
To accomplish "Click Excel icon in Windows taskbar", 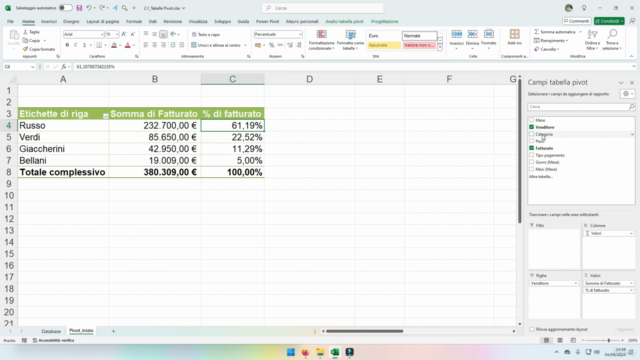I will [335, 352].
